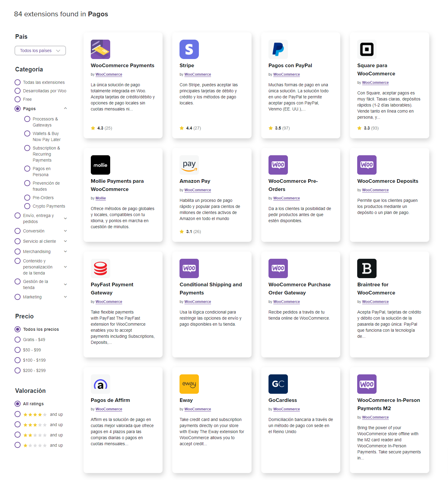448x480 pixels.
Task: Select Crypto Payments subcategory
Action: click(27, 206)
